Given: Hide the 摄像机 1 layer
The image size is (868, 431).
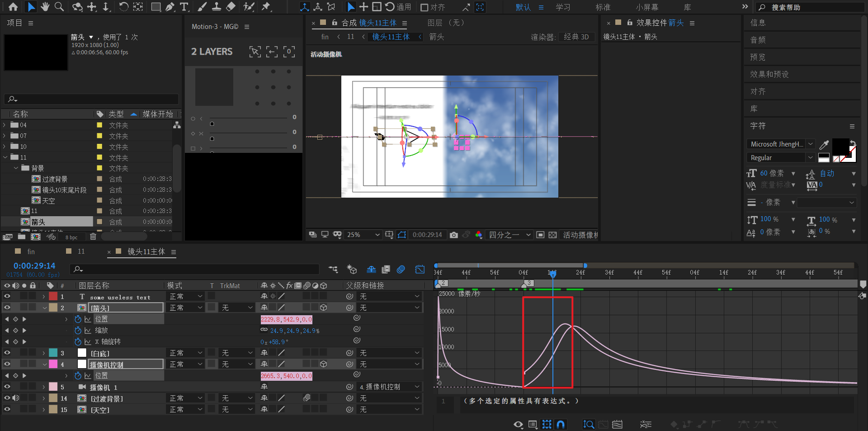Looking at the screenshot, I should [7, 387].
